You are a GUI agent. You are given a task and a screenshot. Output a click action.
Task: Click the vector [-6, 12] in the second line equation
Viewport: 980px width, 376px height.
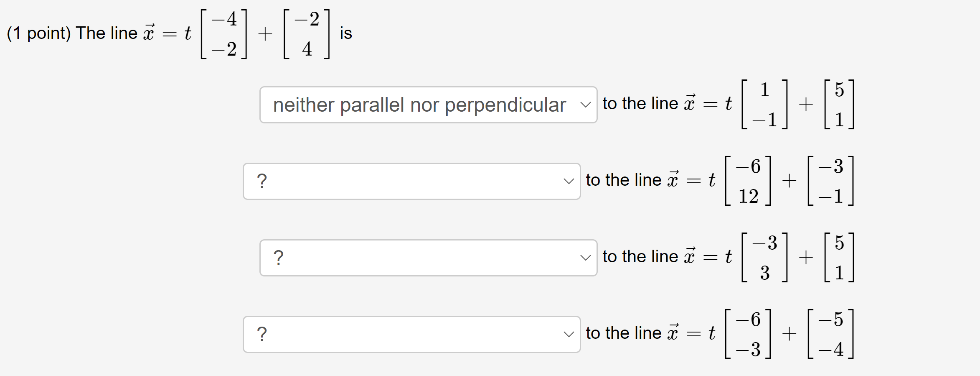click(x=748, y=181)
